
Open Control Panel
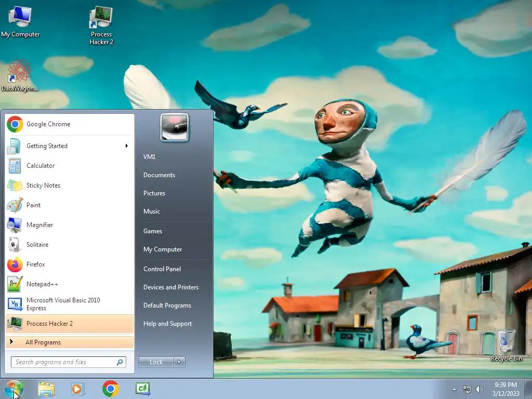point(162,269)
